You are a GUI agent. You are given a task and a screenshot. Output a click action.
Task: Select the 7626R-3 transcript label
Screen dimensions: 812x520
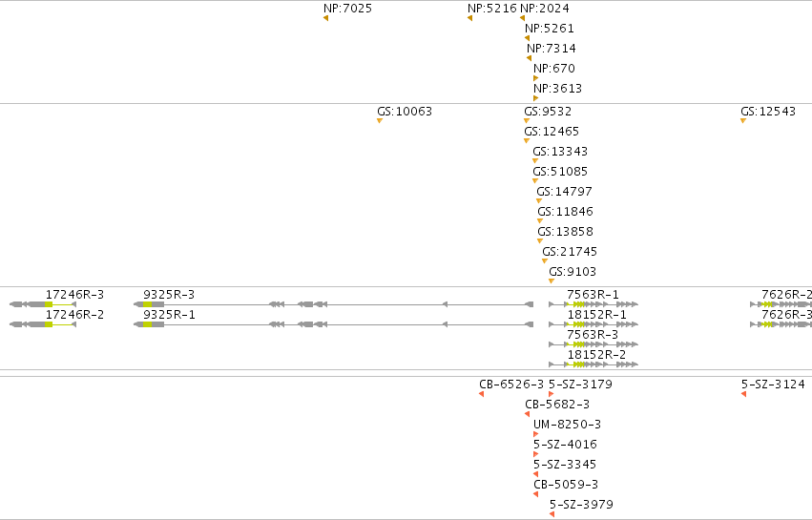[786, 315]
